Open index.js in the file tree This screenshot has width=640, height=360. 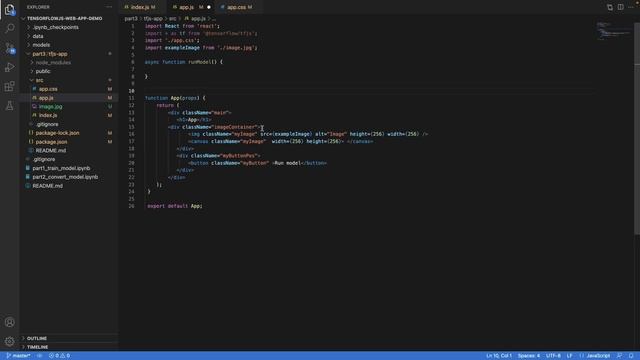coord(48,116)
